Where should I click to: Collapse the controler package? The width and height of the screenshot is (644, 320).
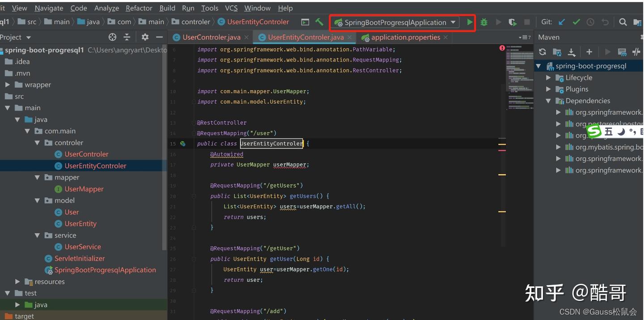pos(37,143)
